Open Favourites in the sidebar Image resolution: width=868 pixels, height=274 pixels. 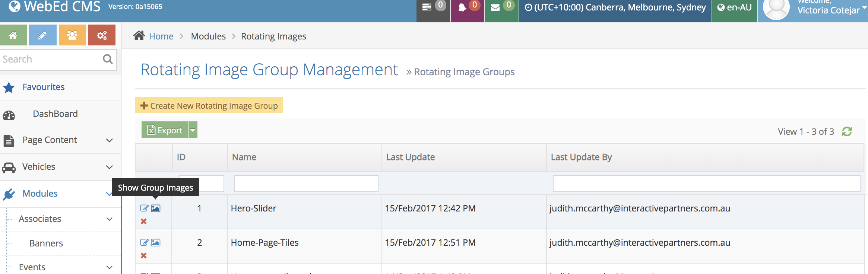44,87
